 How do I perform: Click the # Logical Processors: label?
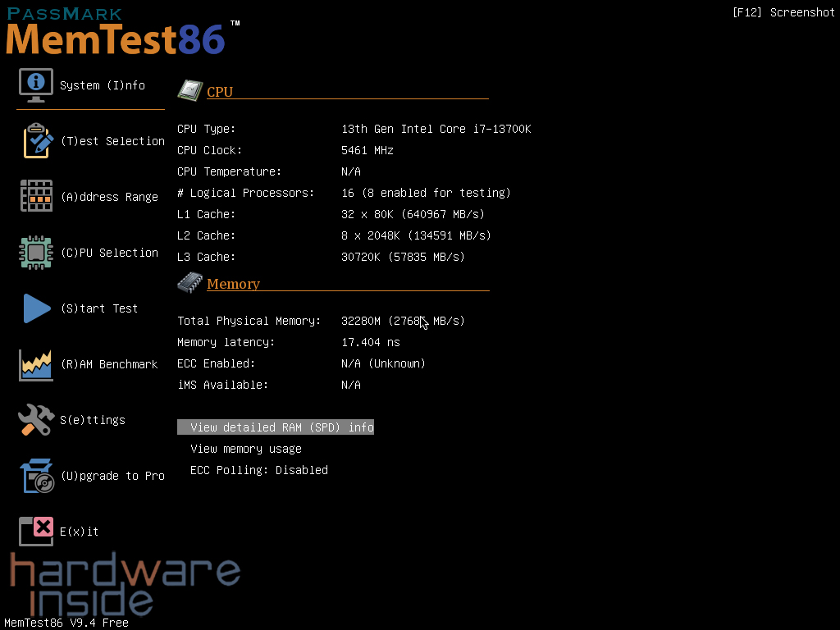pyautogui.click(x=245, y=193)
